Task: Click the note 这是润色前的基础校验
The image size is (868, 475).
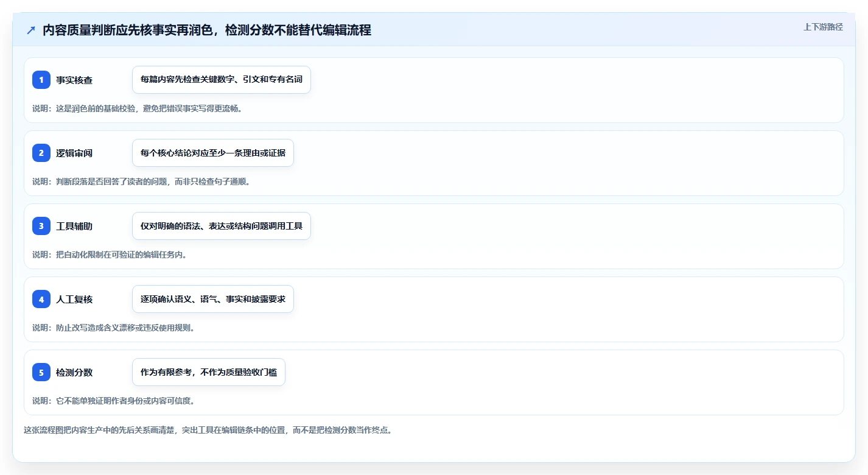Action: [96, 108]
